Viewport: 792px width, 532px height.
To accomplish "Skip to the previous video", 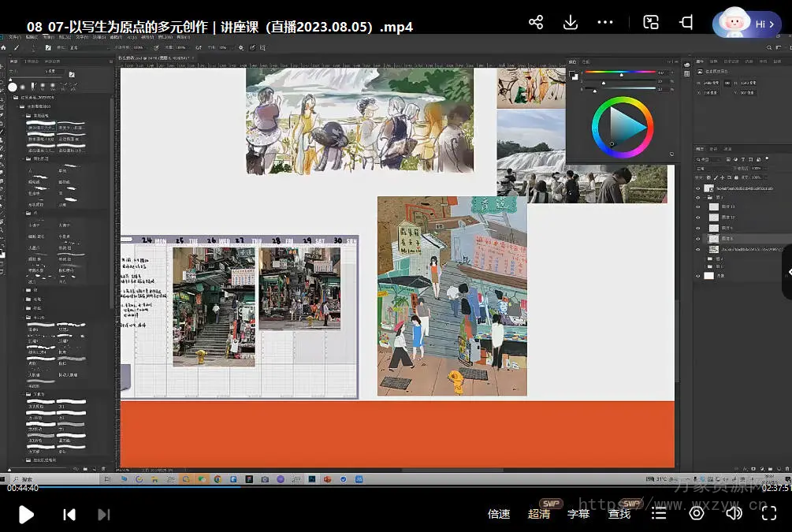I will [69, 515].
